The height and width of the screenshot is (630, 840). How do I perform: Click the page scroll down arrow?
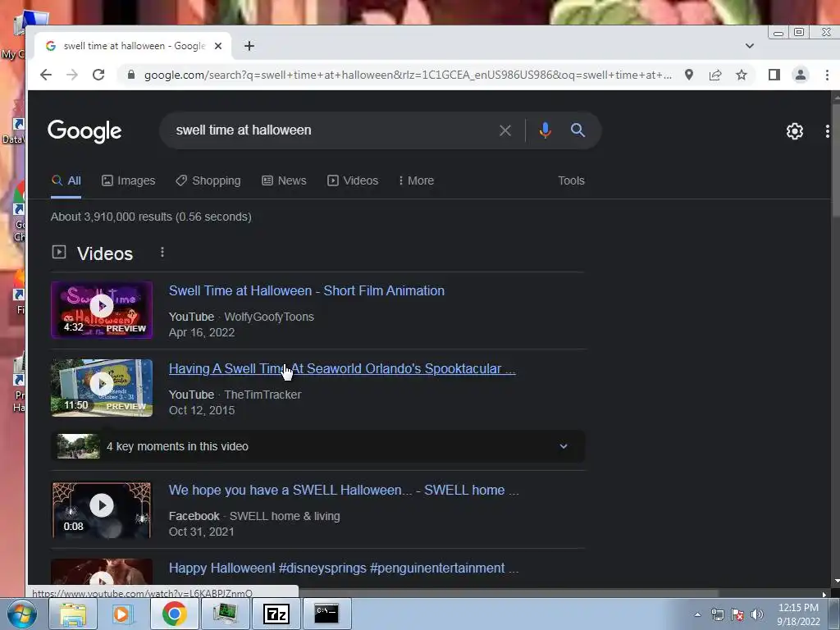tap(836, 580)
